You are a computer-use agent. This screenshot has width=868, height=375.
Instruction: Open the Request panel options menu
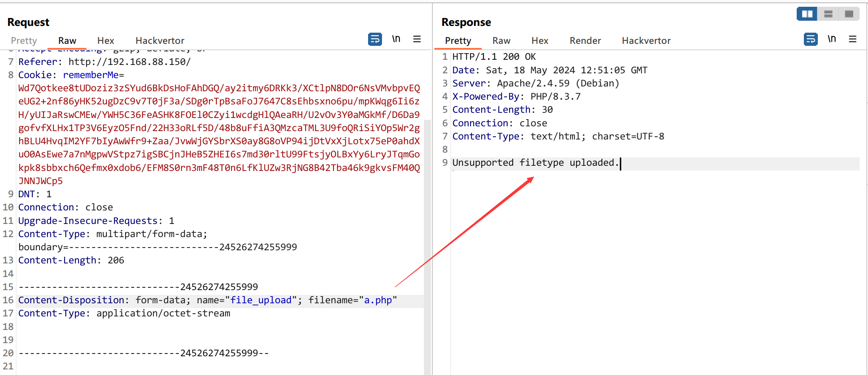(x=417, y=39)
